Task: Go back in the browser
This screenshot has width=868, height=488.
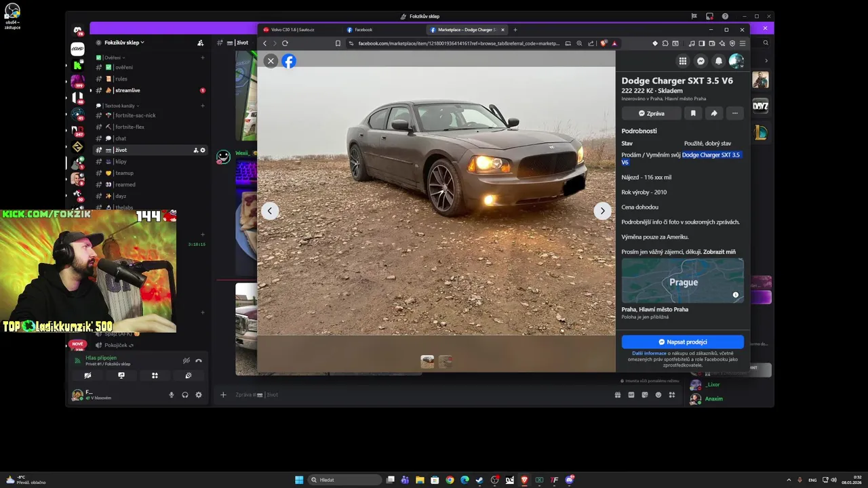Action: (265, 43)
